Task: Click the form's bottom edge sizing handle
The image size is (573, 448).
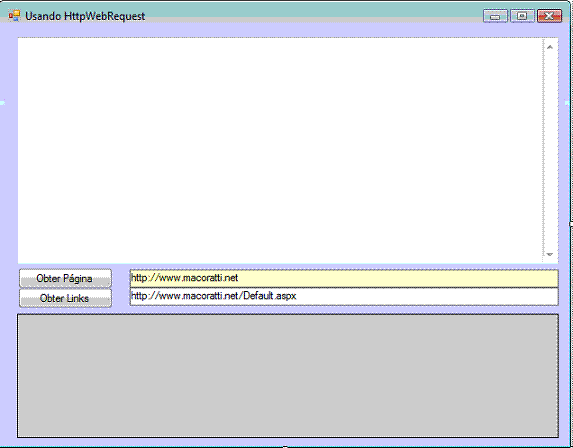Action: tap(285, 446)
